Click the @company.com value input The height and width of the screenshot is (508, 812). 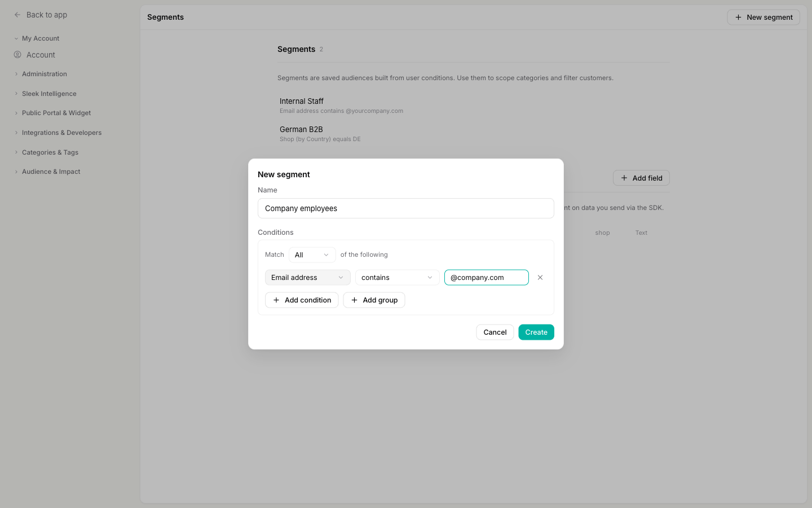click(x=487, y=278)
